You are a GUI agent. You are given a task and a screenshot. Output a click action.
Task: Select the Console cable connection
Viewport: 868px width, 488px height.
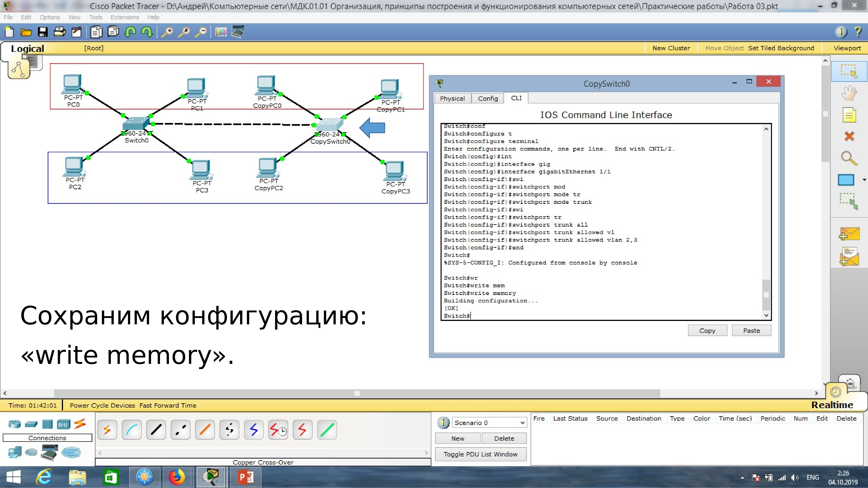[x=131, y=430]
